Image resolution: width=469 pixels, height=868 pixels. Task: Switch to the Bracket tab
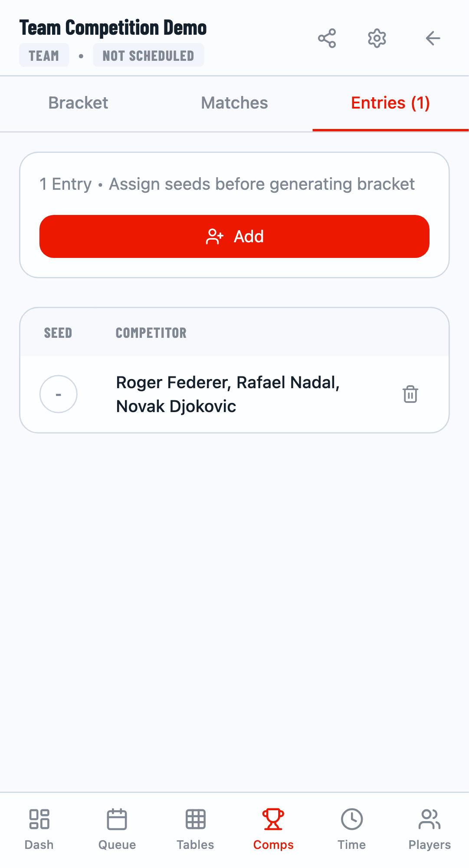pos(78,103)
